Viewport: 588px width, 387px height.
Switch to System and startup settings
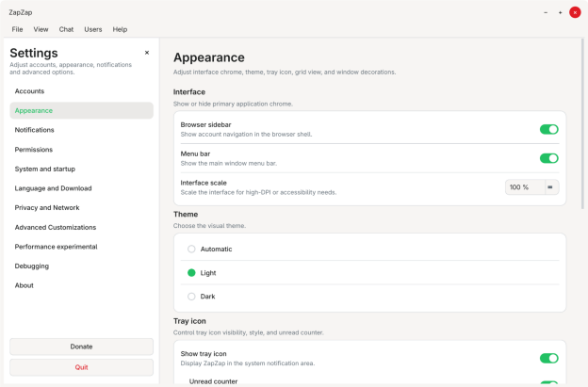[x=81, y=169]
